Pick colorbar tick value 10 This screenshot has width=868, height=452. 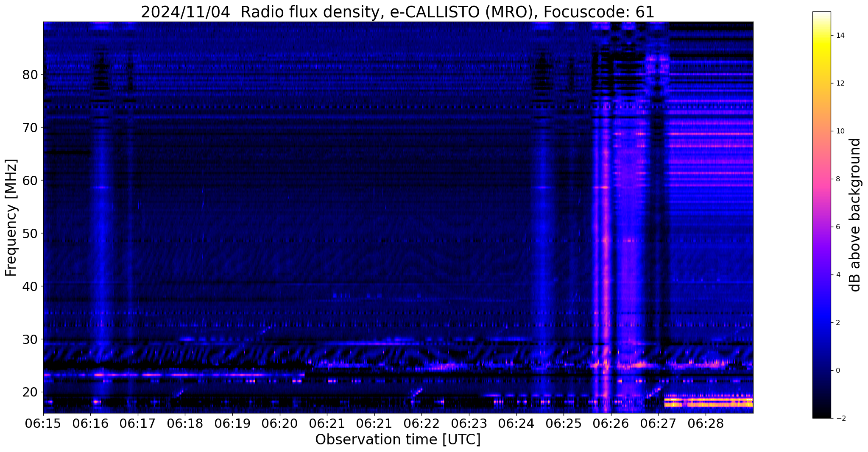840,131
